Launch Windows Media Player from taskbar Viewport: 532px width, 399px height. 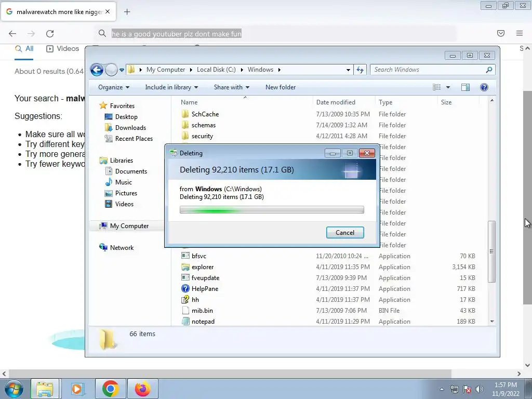pyautogui.click(x=77, y=389)
